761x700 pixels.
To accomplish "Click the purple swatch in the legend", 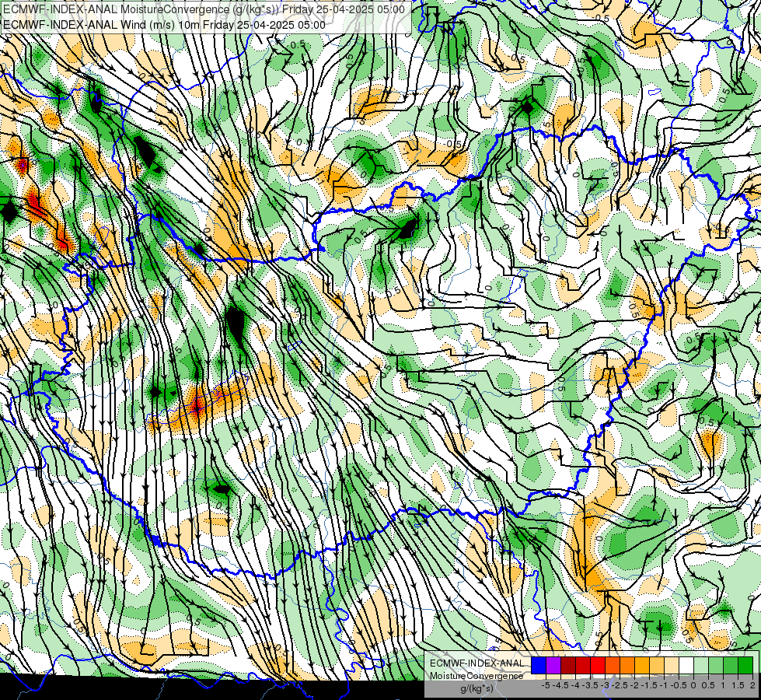I will click(553, 666).
